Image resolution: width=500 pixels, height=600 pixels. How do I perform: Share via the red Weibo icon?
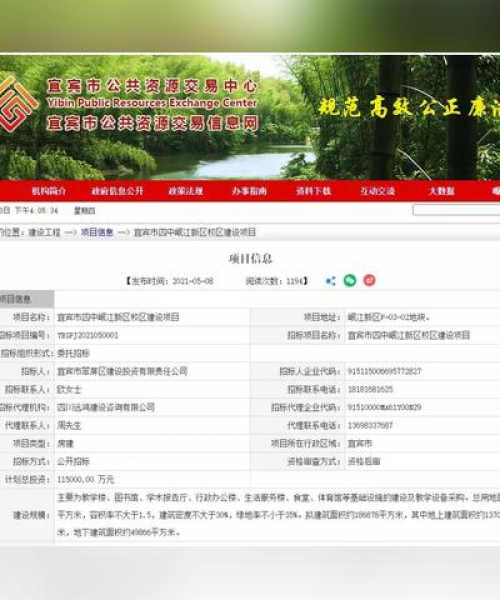tap(369, 280)
